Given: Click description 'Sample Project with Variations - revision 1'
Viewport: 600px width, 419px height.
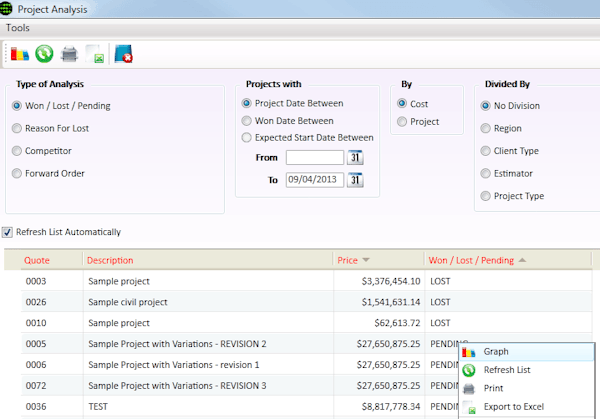Looking at the screenshot, I should (x=174, y=365).
